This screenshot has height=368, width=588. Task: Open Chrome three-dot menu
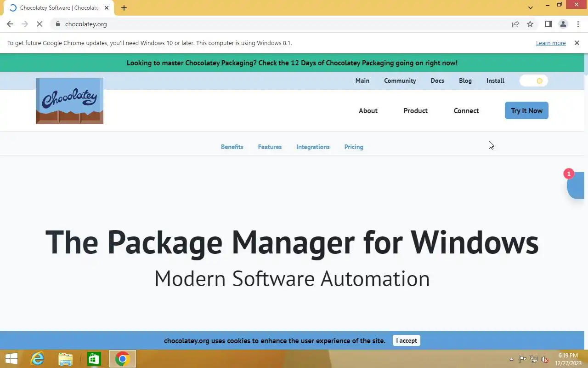(x=578, y=24)
